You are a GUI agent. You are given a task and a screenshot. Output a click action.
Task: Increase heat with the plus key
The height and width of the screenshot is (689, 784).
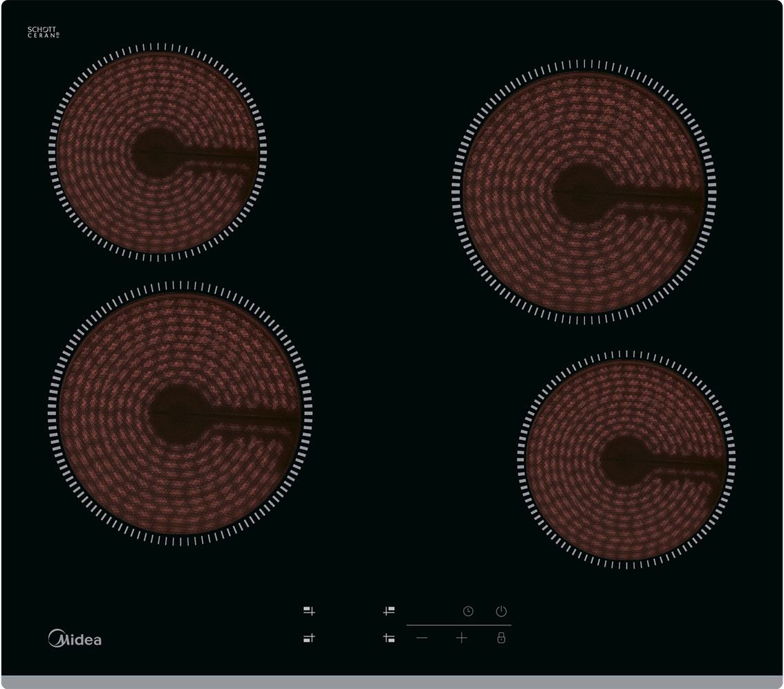[x=462, y=638]
